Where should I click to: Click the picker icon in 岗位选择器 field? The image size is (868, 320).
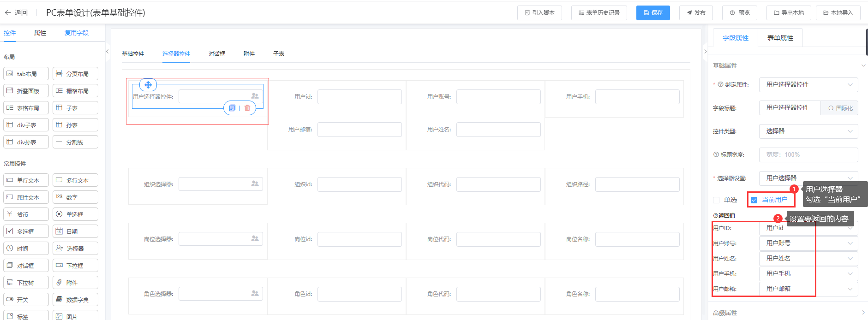point(255,238)
